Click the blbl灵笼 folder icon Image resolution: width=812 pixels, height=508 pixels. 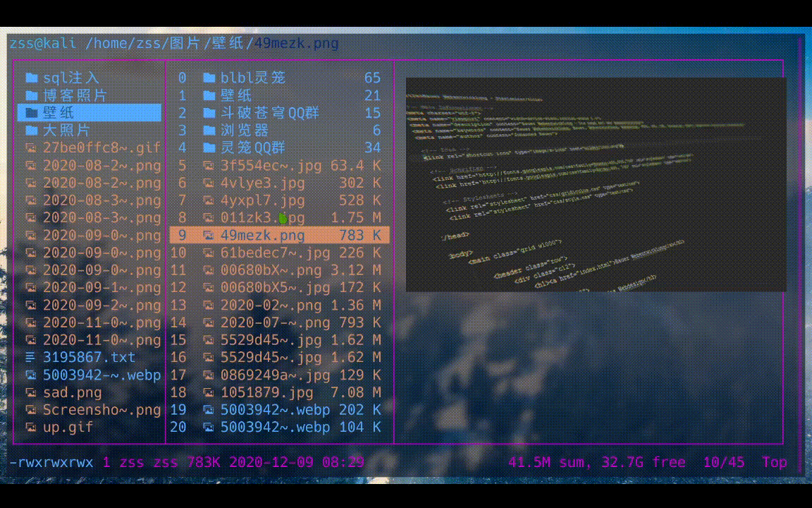pos(209,78)
